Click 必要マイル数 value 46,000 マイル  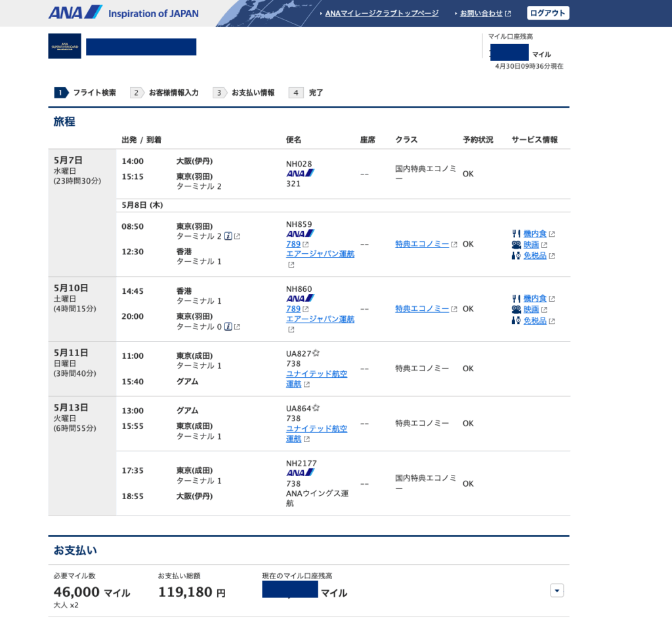[92, 592]
